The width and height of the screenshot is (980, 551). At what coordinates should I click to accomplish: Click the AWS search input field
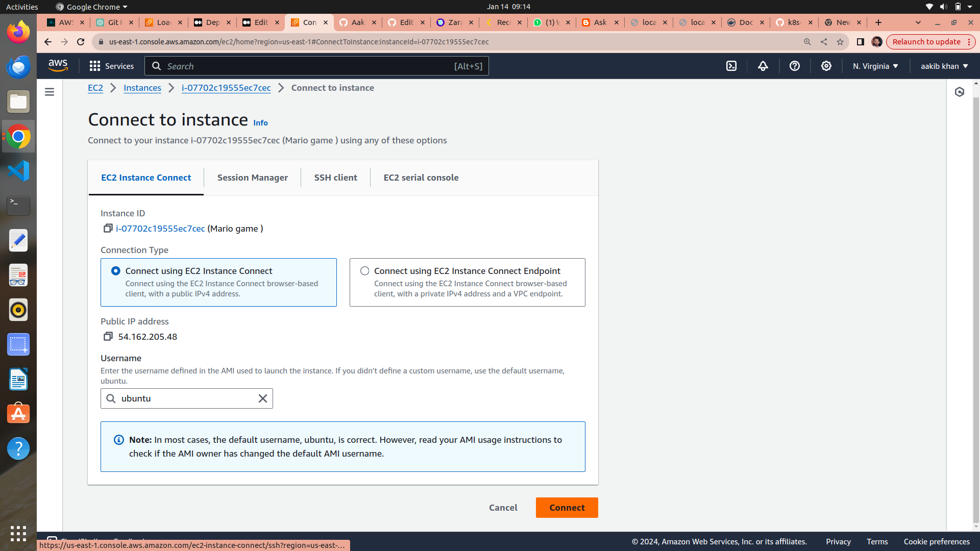pos(316,66)
